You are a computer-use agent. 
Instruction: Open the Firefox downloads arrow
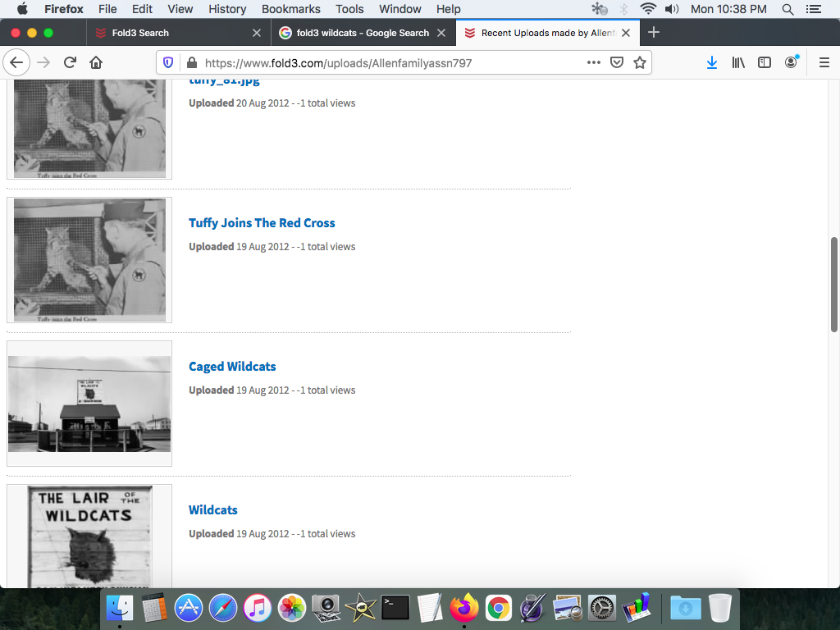coord(712,62)
